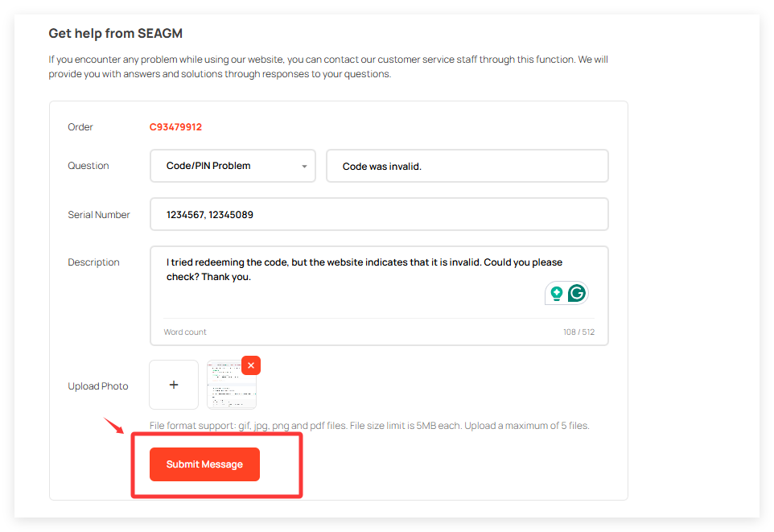The height and width of the screenshot is (532, 774).
Task: Click the Upload Photo label
Action: click(98, 386)
